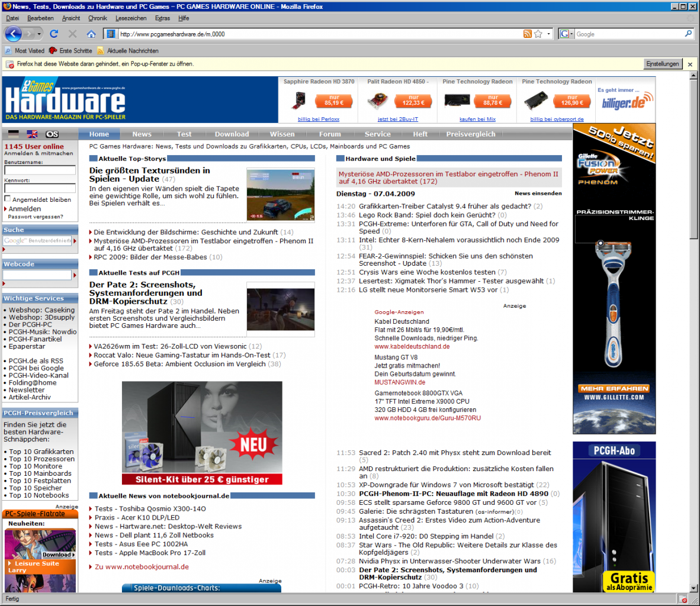Click the Webcode input field
Screen dimensions: 700x606
click(x=37, y=275)
